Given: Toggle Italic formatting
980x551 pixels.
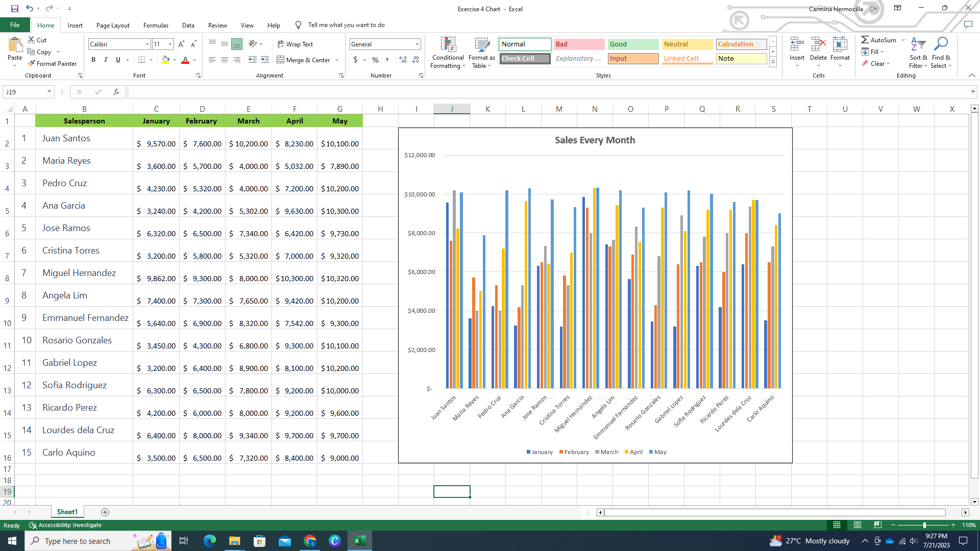Looking at the screenshot, I should pos(106,60).
